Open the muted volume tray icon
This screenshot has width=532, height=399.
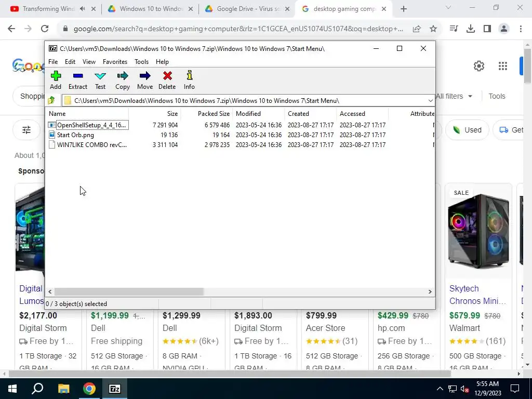click(465, 389)
